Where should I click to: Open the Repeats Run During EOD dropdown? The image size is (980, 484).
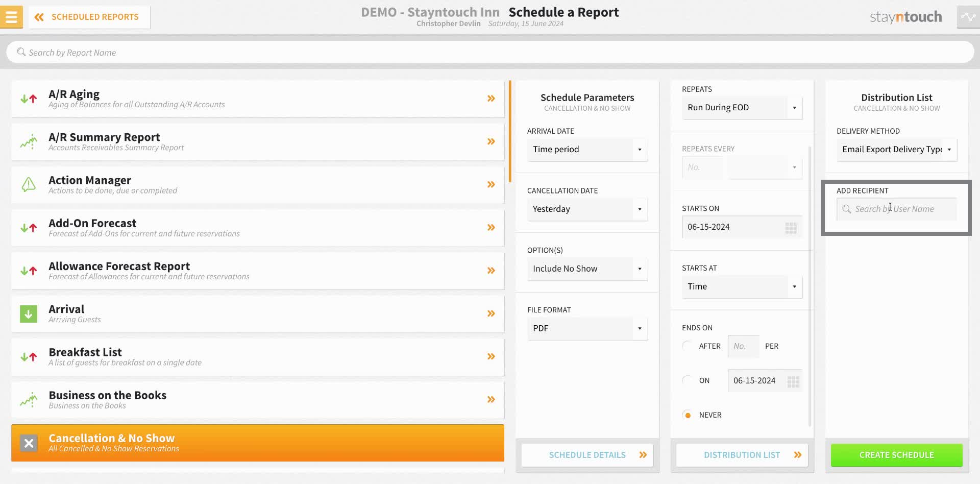coord(742,108)
